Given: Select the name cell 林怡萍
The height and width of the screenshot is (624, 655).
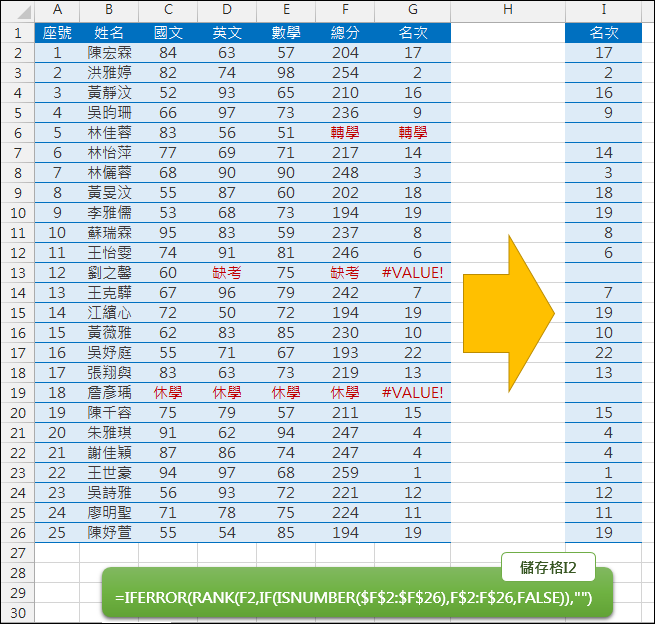Looking at the screenshot, I should [x=109, y=153].
